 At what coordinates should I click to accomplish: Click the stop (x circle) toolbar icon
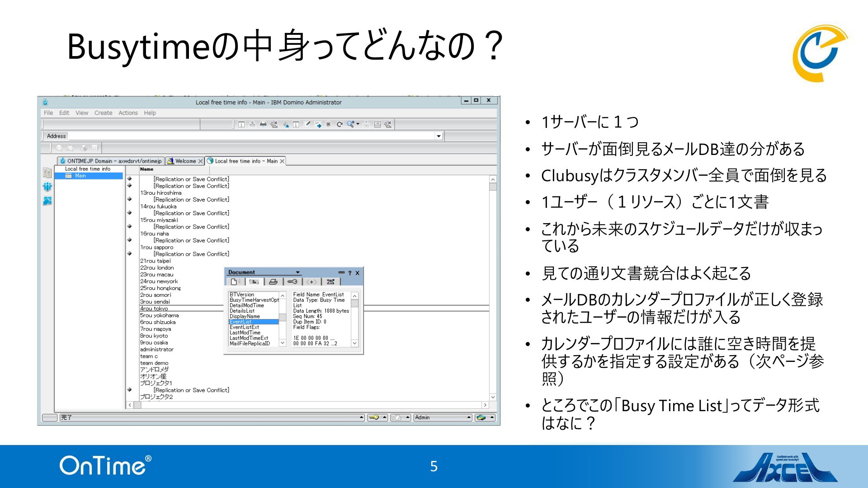328,124
